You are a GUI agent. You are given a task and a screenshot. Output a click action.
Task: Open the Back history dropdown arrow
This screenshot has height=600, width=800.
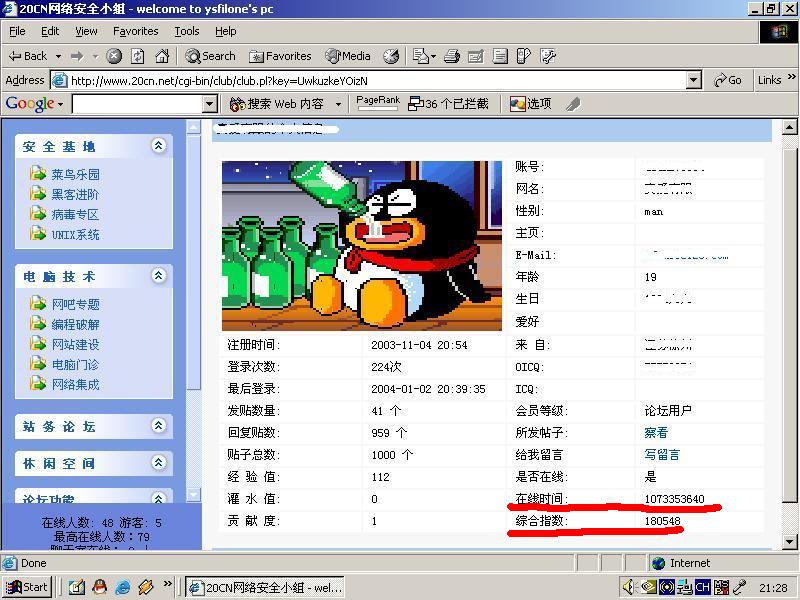point(58,56)
